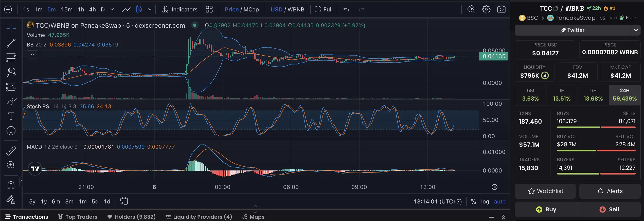Screen dimensions: 644x221
Task: Select the D daily timeframe
Action: tap(103, 9)
